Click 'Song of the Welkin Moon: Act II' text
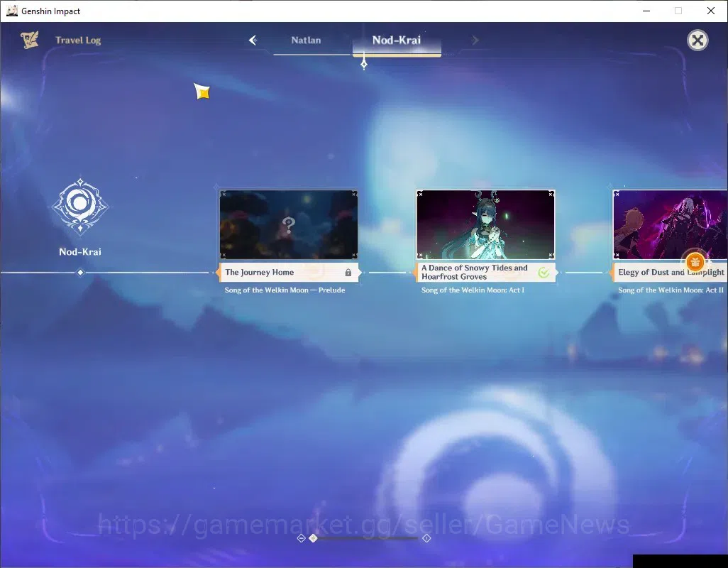 point(671,290)
